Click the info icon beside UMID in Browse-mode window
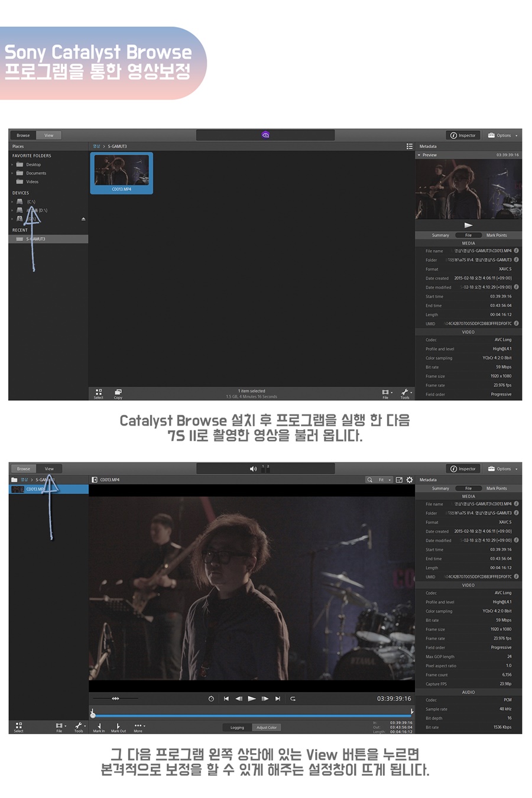Screen dimensions: 532x798 pos(517,323)
